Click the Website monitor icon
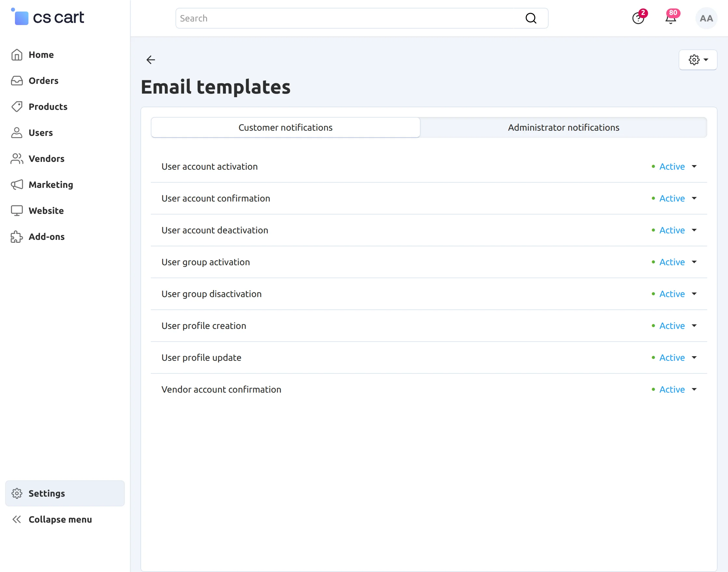Image resolution: width=728 pixels, height=572 pixels. click(x=17, y=211)
